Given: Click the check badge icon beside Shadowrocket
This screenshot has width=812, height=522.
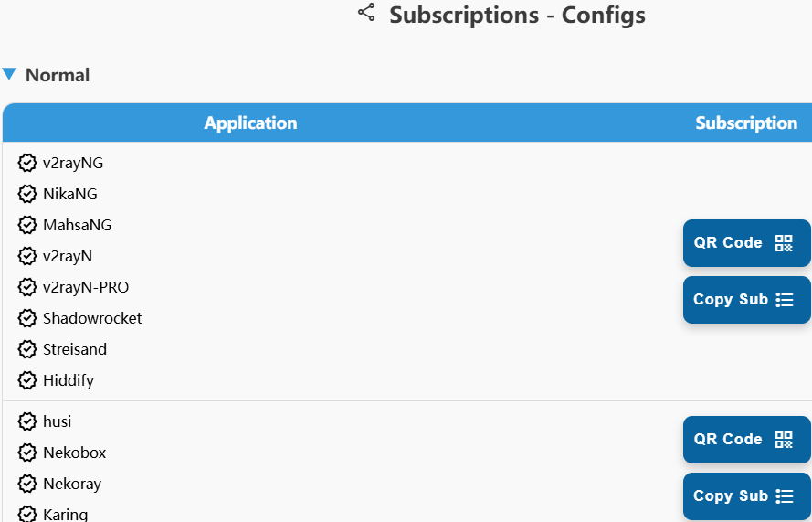Looking at the screenshot, I should click(27, 319).
